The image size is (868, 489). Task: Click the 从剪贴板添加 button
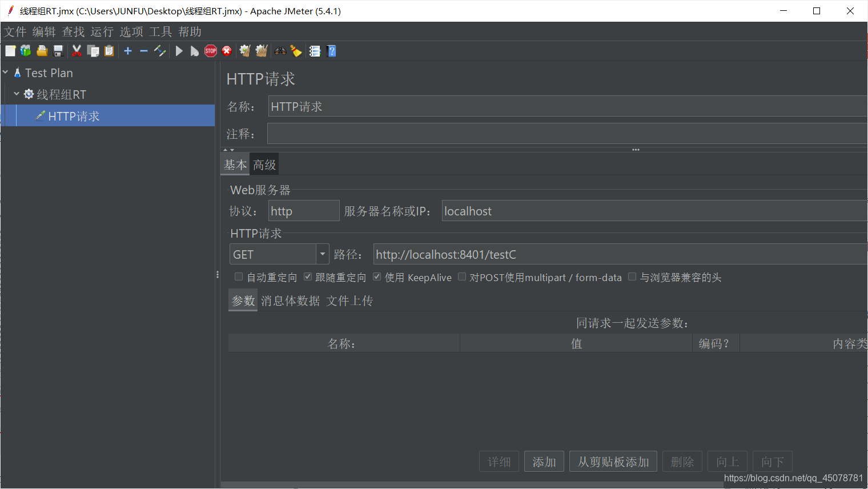(613, 462)
